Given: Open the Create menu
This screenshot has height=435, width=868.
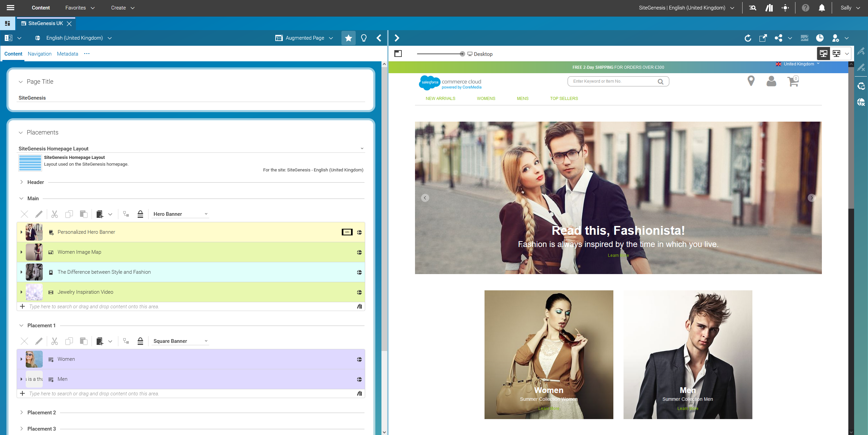Looking at the screenshot, I should pyautogui.click(x=122, y=7).
